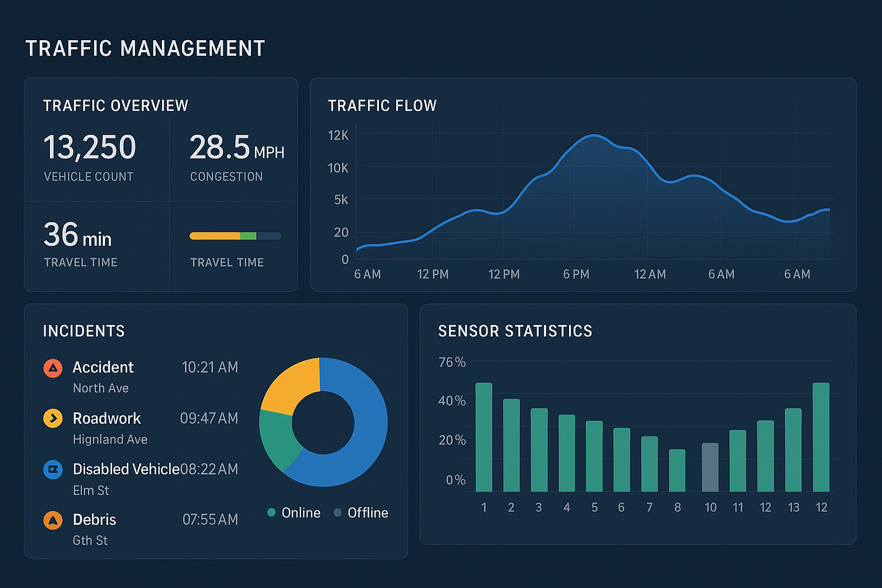The image size is (882, 588).
Task: Expand the Sensor Statistics panel
Action: tap(515, 331)
